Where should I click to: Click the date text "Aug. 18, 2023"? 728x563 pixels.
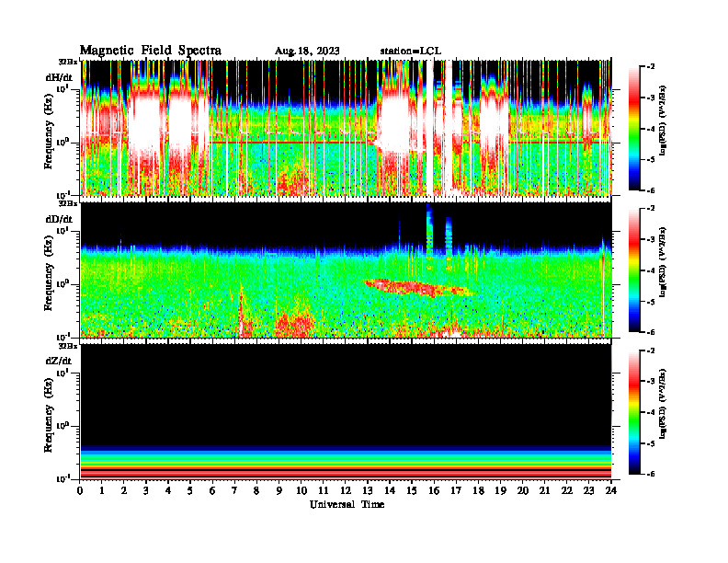(x=307, y=52)
